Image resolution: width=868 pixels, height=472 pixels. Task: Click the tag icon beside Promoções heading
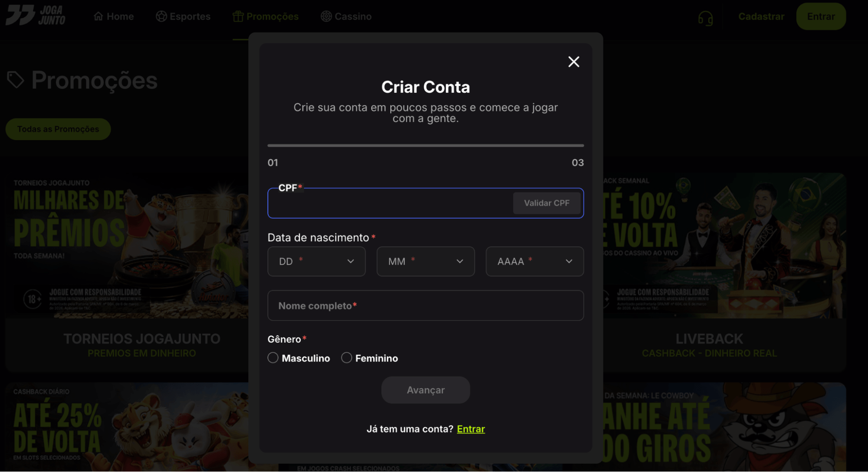[x=16, y=80]
